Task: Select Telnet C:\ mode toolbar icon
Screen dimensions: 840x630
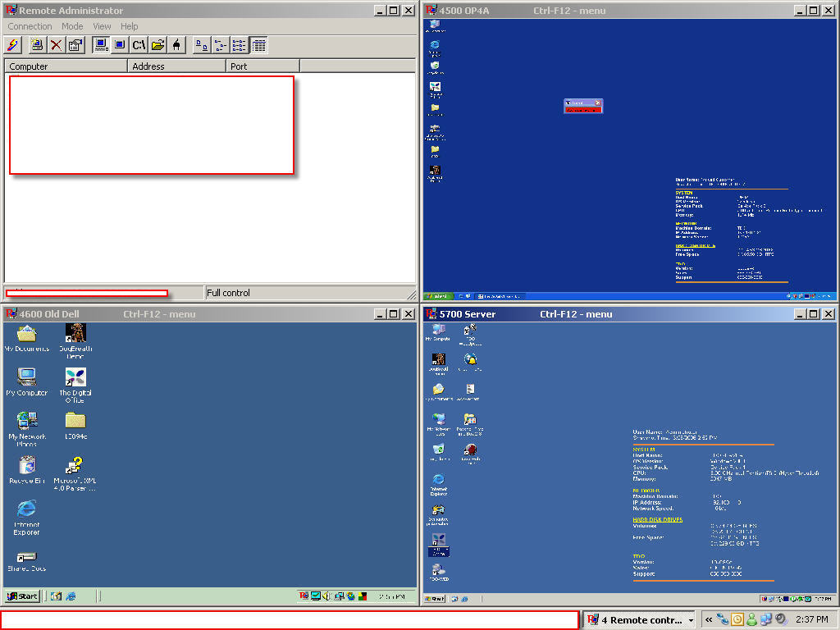Action: pos(139,45)
